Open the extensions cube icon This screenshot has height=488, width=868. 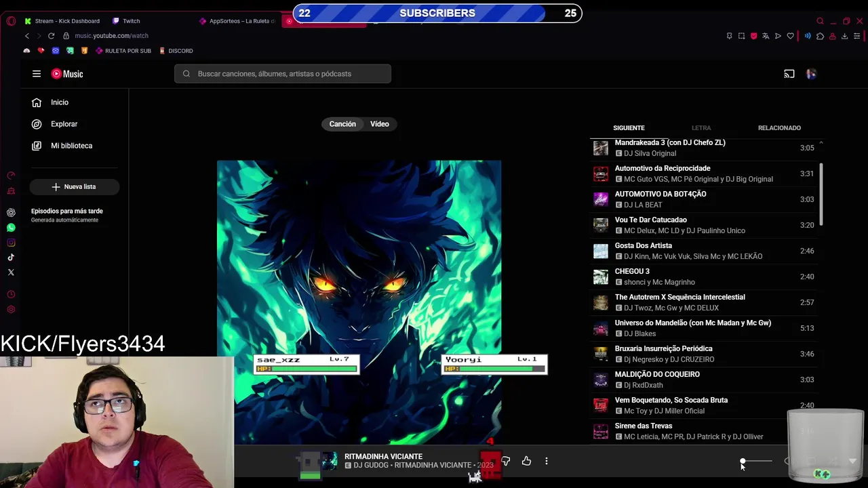tap(820, 36)
